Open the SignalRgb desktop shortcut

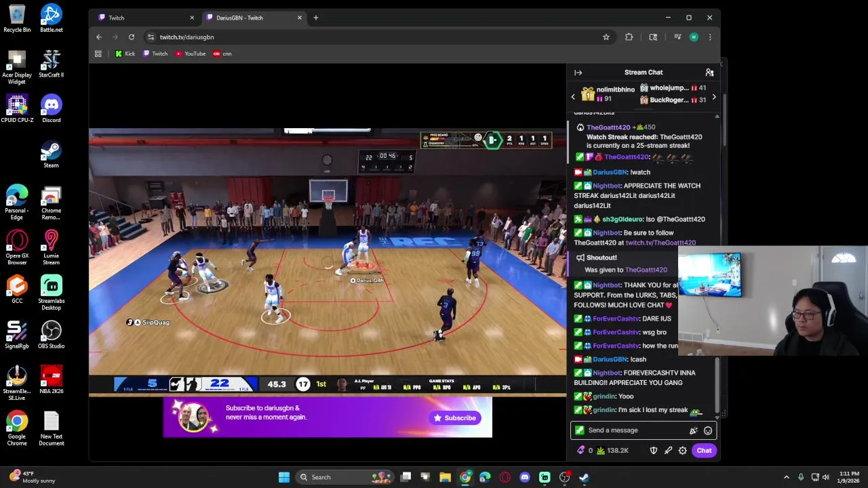[x=17, y=335]
